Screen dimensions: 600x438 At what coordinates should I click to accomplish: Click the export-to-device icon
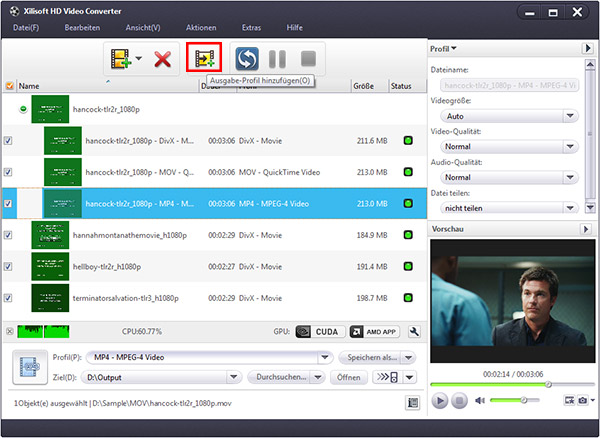coord(388,378)
